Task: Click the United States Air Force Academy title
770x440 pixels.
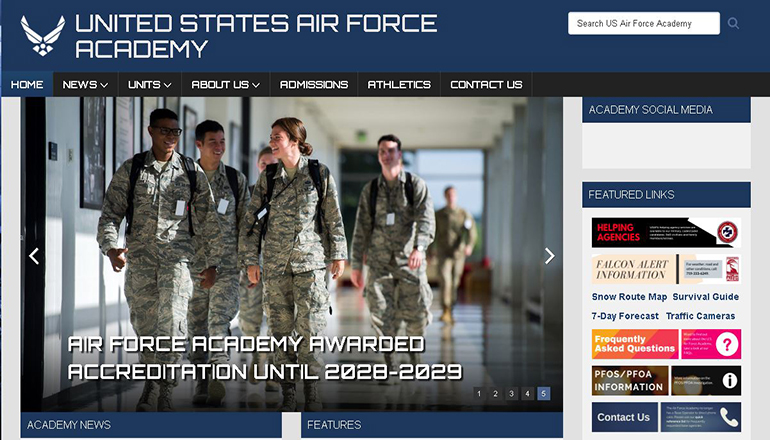Action: 256,36
